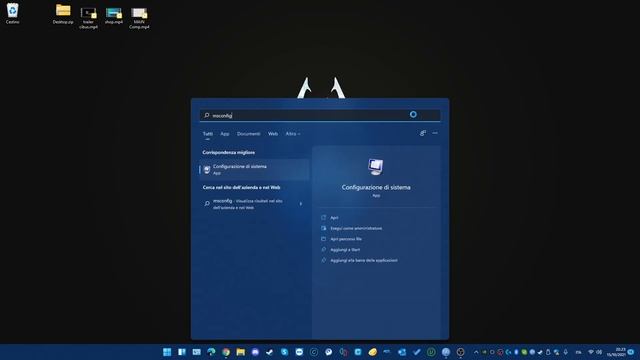Click the Configurazione di sistema result icon

click(x=207, y=169)
